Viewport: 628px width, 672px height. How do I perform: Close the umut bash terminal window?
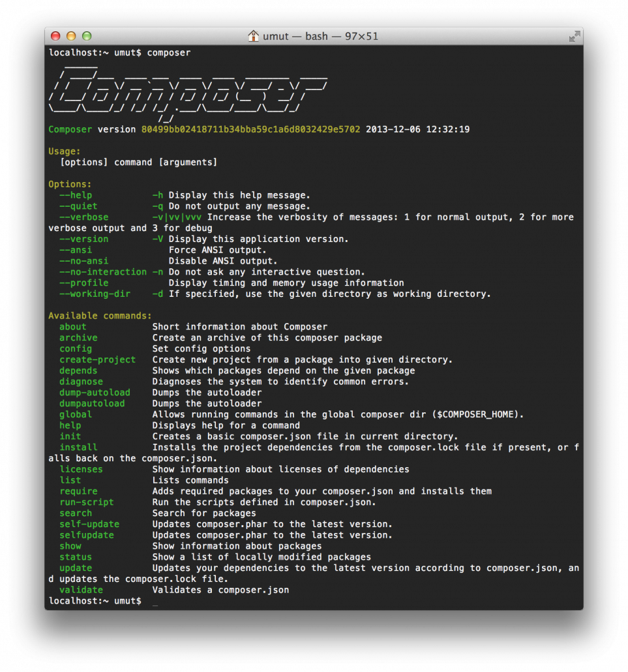(55, 36)
